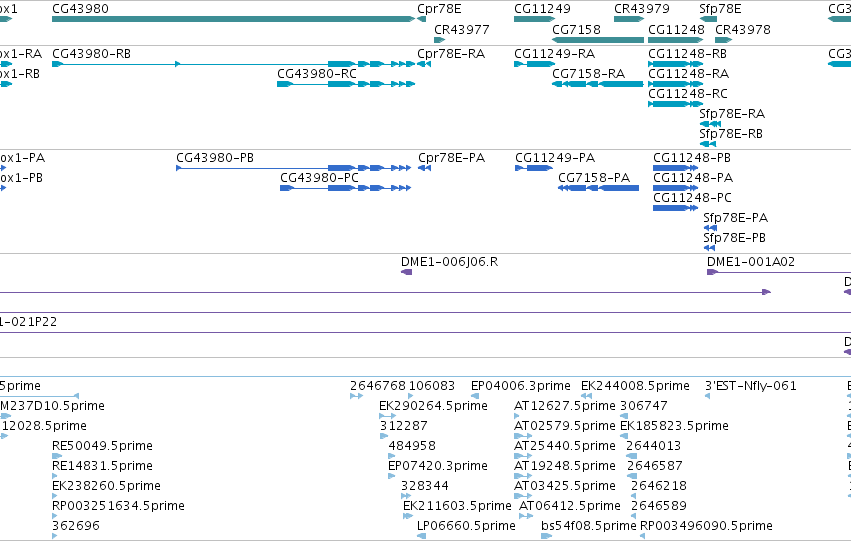
Task: Open the EK211603.5prime EST label
Action: coord(457,506)
